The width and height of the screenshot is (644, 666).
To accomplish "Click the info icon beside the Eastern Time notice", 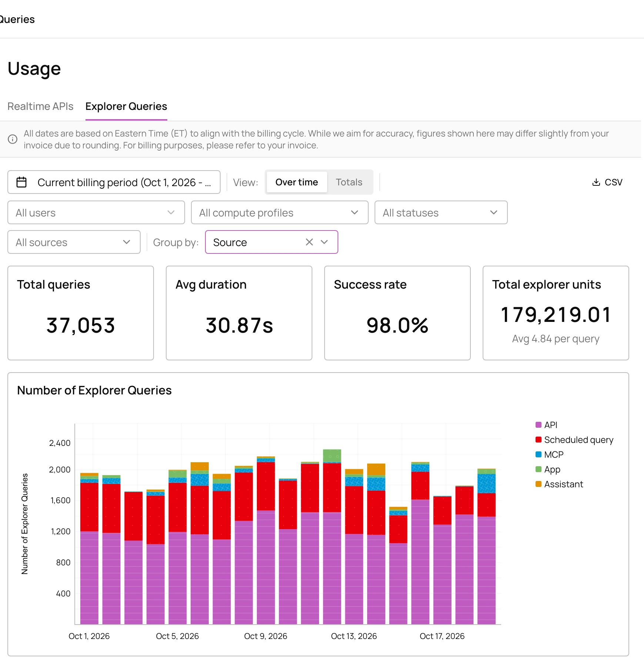I will (13, 139).
